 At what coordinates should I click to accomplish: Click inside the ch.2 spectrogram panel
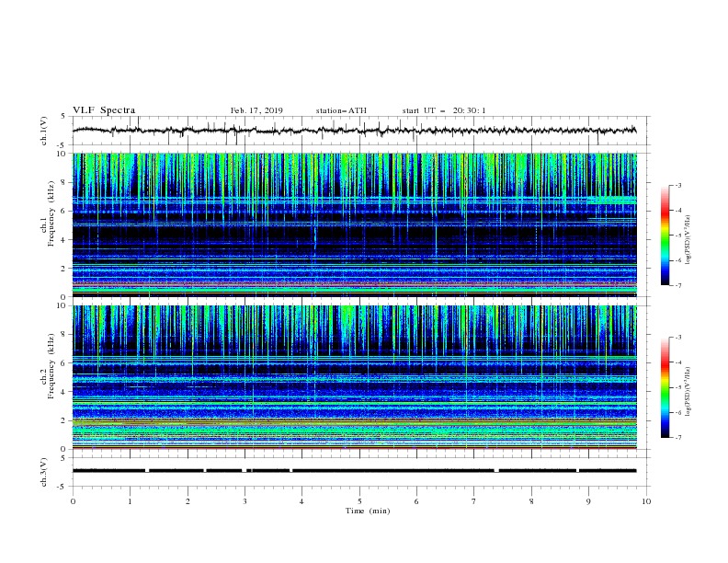click(x=355, y=377)
